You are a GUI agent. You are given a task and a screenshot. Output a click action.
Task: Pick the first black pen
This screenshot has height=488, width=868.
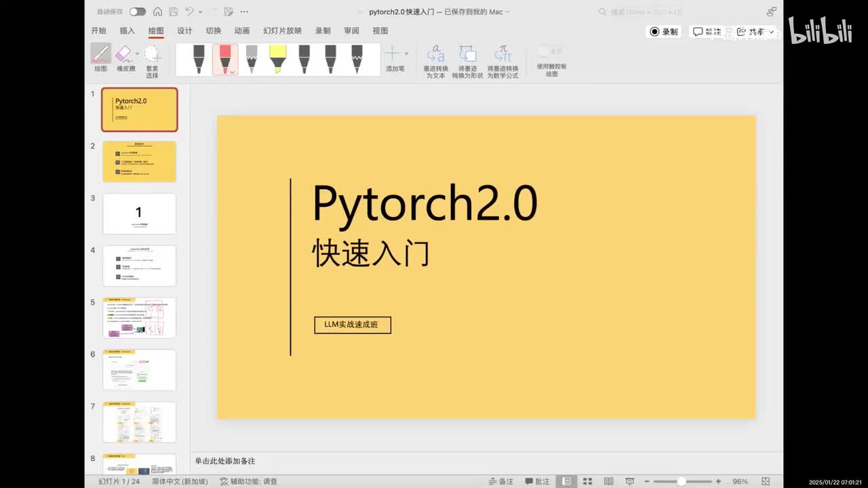click(x=199, y=59)
